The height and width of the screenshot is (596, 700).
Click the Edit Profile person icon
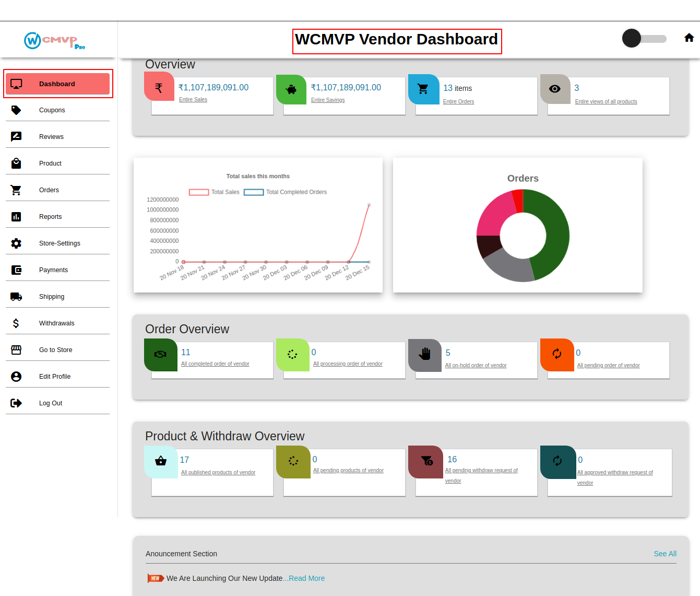(16, 377)
